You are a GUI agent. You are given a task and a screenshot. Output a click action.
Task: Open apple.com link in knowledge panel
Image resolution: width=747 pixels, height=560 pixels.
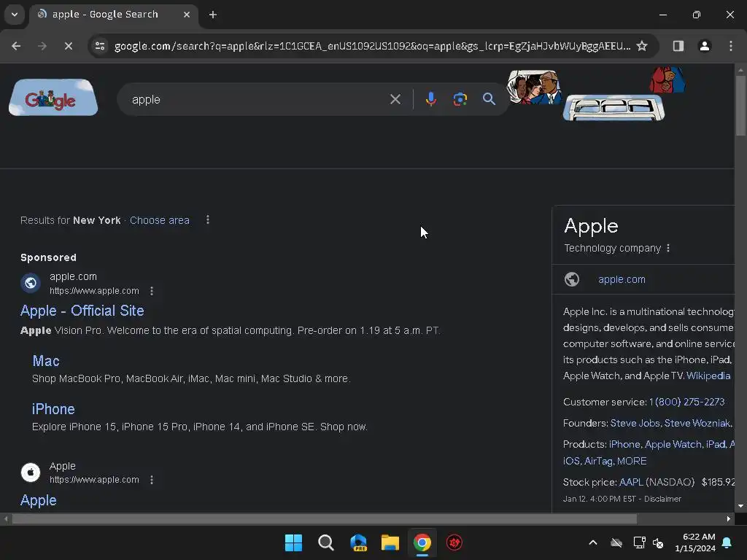point(622,279)
